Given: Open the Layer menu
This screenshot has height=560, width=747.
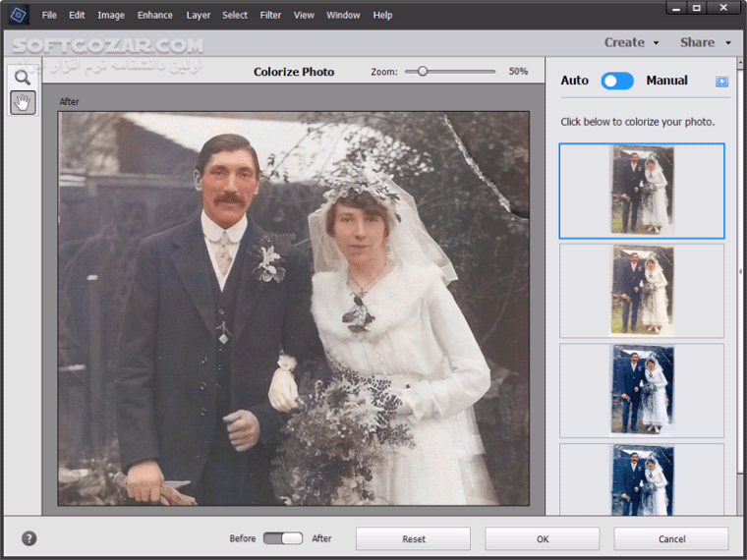Looking at the screenshot, I should pyautogui.click(x=199, y=16).
